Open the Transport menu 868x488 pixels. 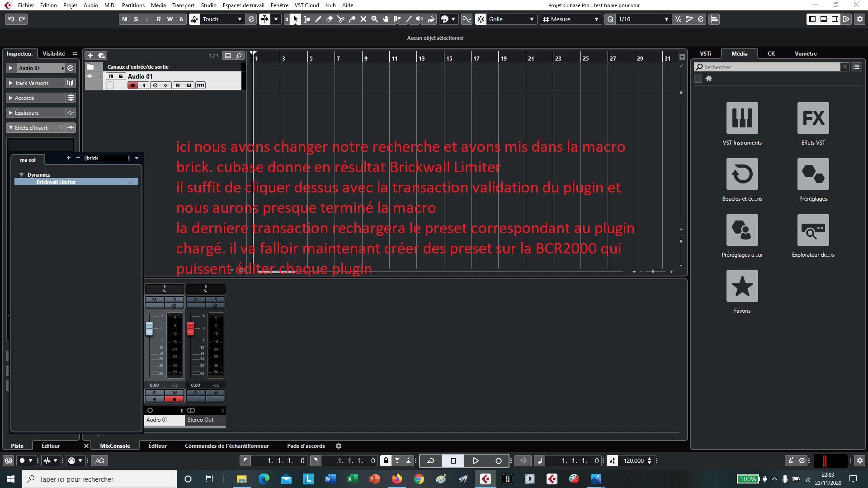click(183, 5)
